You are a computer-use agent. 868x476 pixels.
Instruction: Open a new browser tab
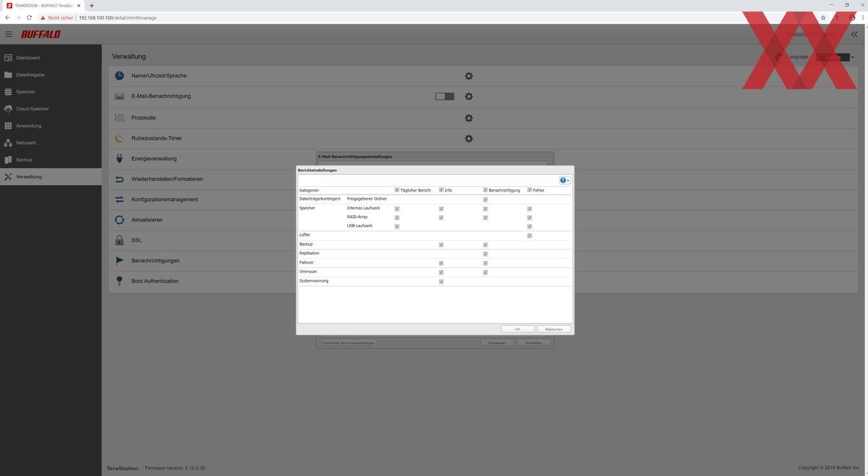point(91,6)
